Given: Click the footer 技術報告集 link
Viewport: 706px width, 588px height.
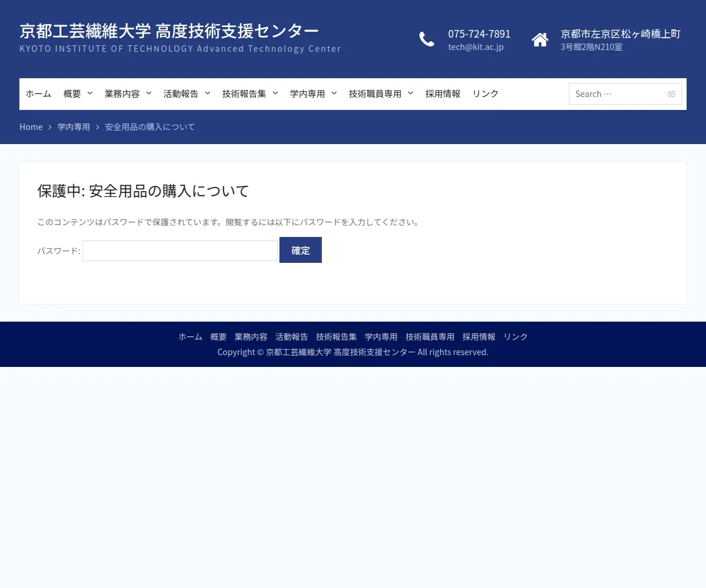Looking at the screenshot, I should (x=337, y=337).
